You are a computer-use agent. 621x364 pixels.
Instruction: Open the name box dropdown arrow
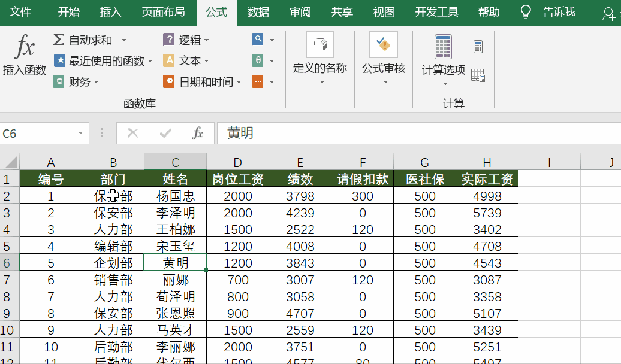pos(81,134)
